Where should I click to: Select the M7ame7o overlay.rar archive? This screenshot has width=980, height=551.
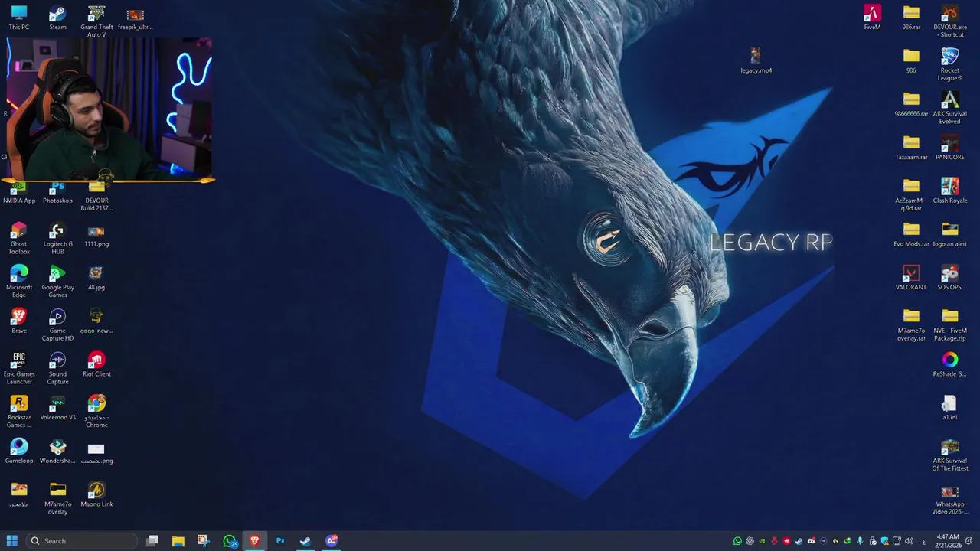[911, 325]
